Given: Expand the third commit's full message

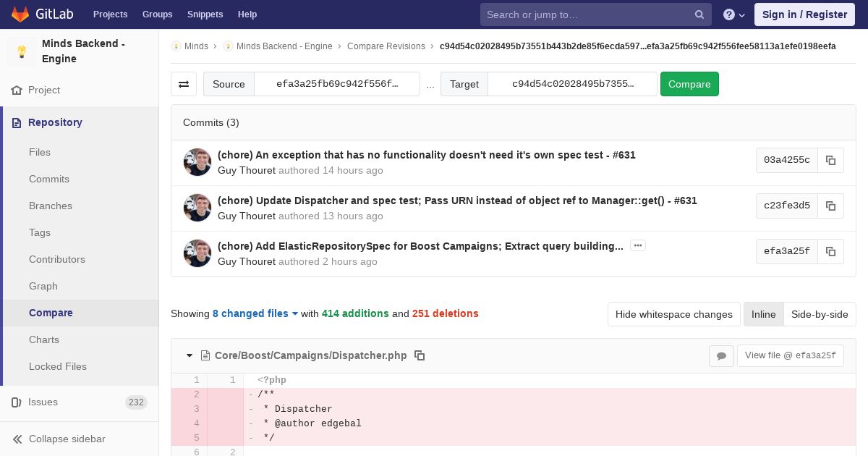Looking at the screenshot, I should 637,245.
